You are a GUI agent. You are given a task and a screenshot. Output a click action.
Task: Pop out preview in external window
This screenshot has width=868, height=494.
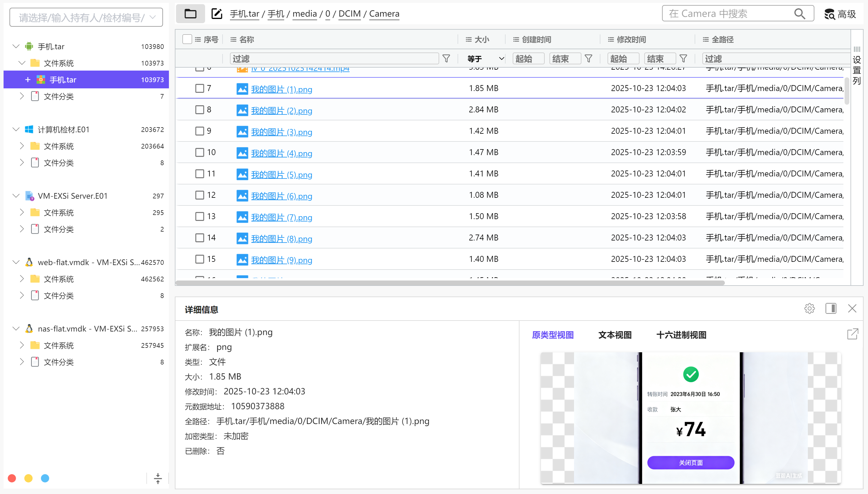852,334
